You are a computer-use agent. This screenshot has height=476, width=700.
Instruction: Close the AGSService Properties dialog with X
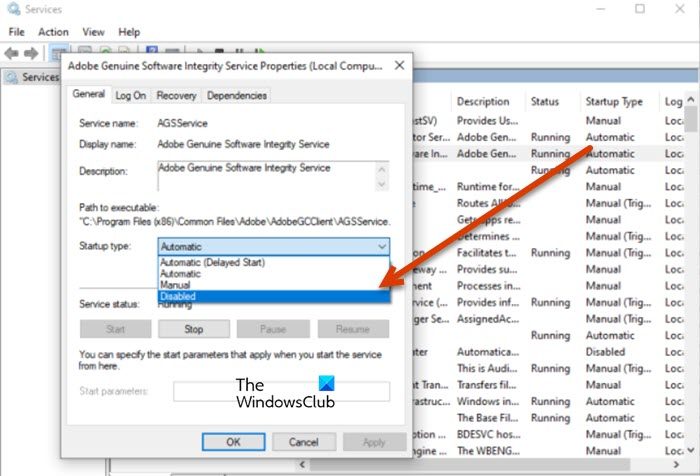(400, 66)
